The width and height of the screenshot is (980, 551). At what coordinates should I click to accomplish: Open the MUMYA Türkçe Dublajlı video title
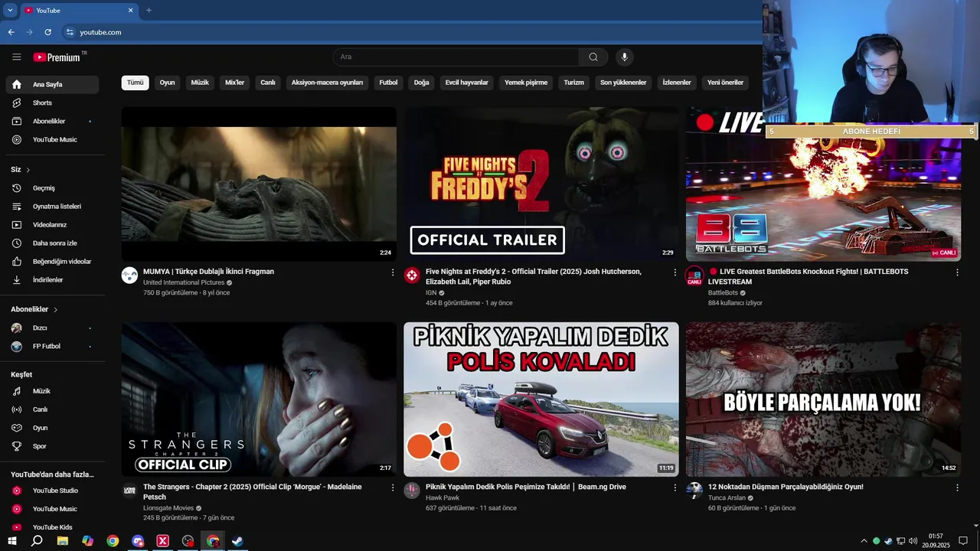(208, 272)
